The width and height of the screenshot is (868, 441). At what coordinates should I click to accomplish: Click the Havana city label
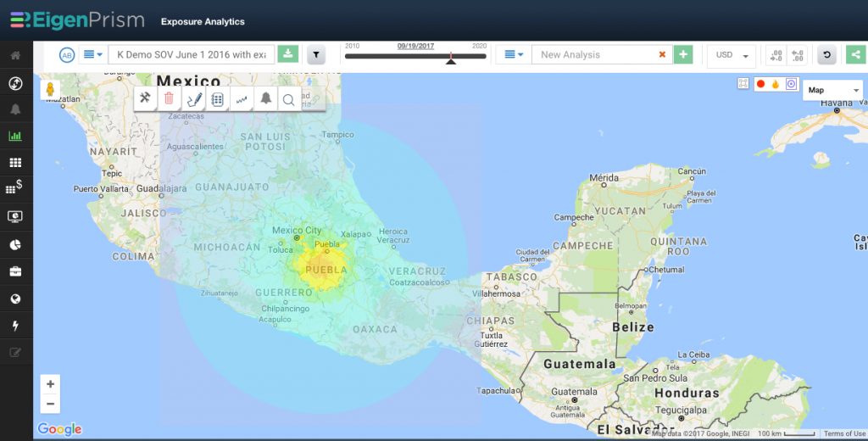click(837, 103)
